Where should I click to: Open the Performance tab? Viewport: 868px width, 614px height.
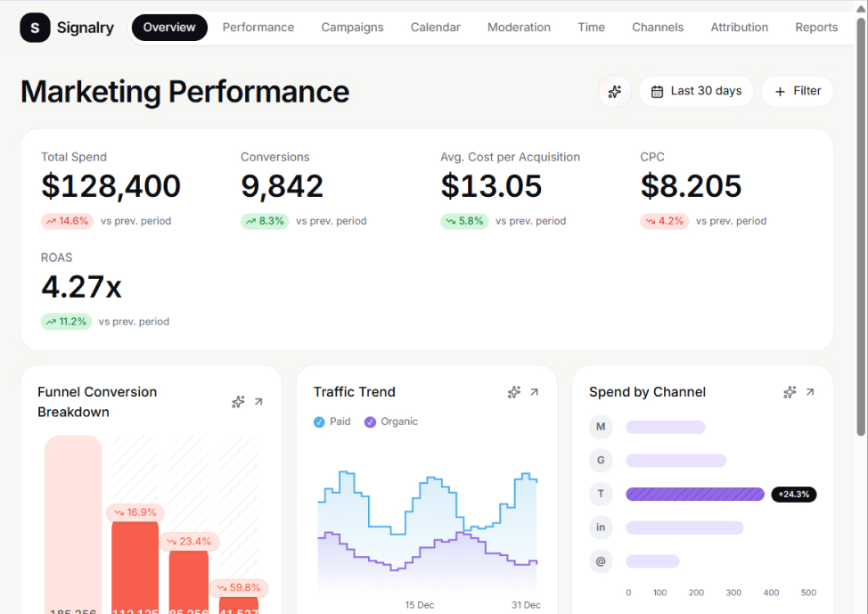click(x=258, y=28)
